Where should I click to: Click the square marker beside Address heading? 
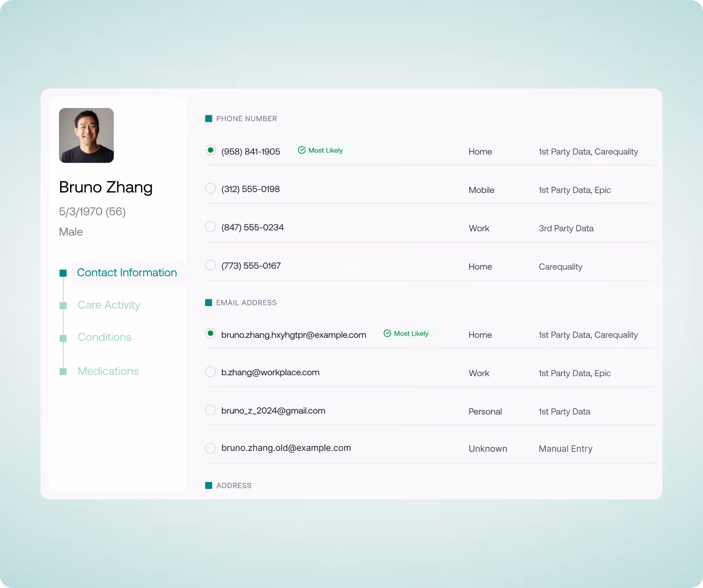pos(209,485)
